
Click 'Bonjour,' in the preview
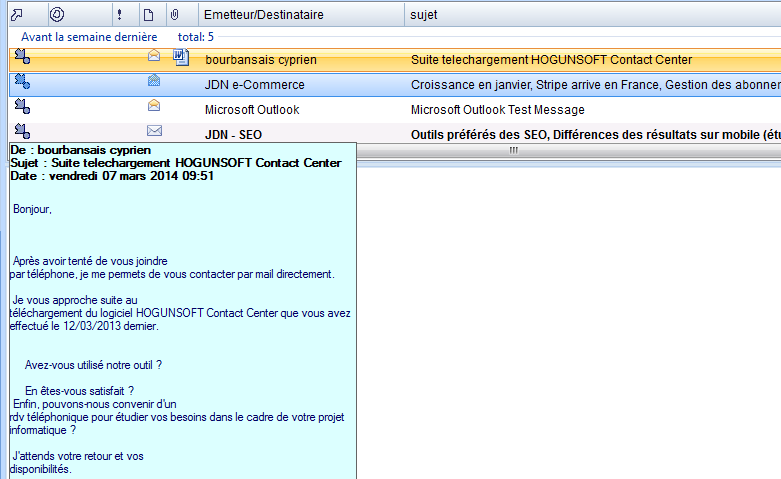tap(32, 209)
